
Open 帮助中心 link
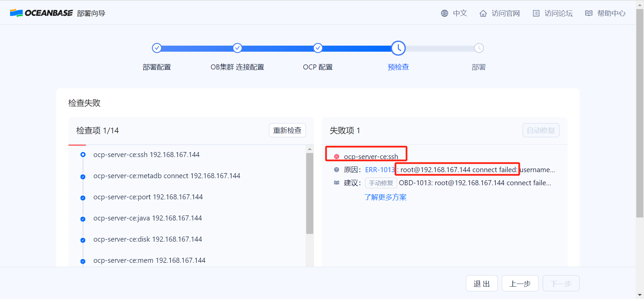pos(611,13)
